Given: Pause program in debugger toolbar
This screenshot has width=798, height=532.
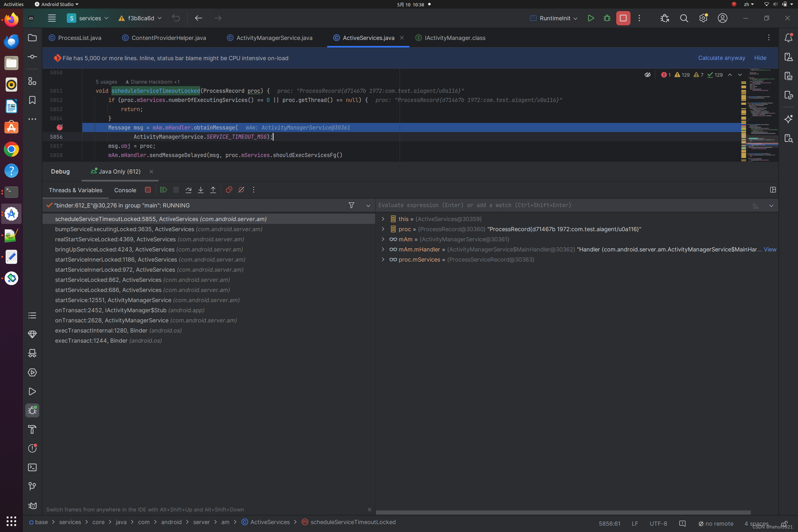Looking at the screenshot, I should [x=176, y=190].
